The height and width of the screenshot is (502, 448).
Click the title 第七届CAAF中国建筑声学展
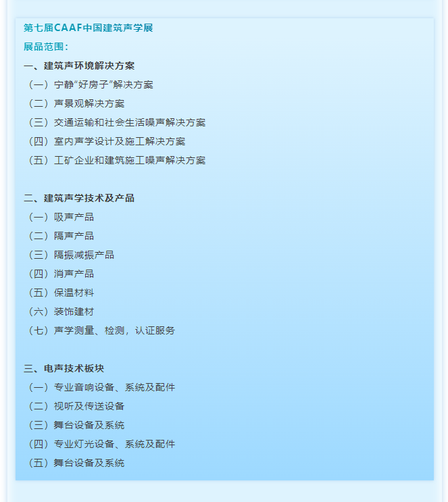(x=89, y=28)
